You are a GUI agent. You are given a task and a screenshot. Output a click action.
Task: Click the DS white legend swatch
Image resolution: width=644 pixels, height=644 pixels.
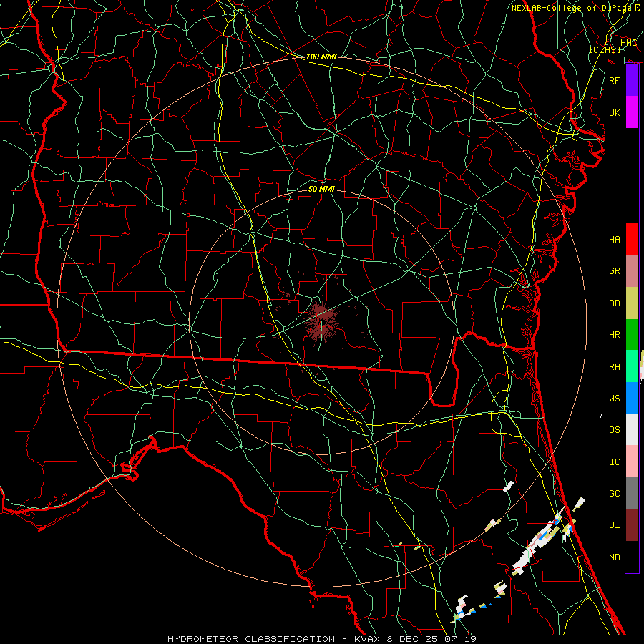[x=632, y=429]
